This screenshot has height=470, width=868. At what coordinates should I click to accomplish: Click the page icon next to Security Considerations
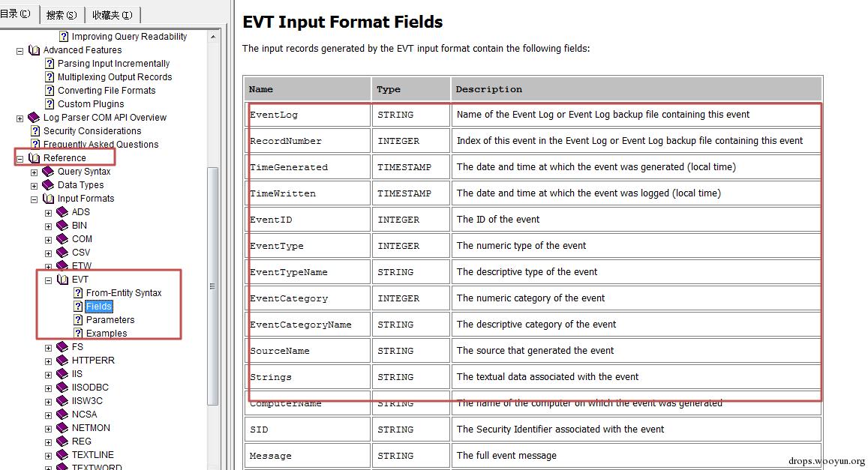tap(35, 131)
